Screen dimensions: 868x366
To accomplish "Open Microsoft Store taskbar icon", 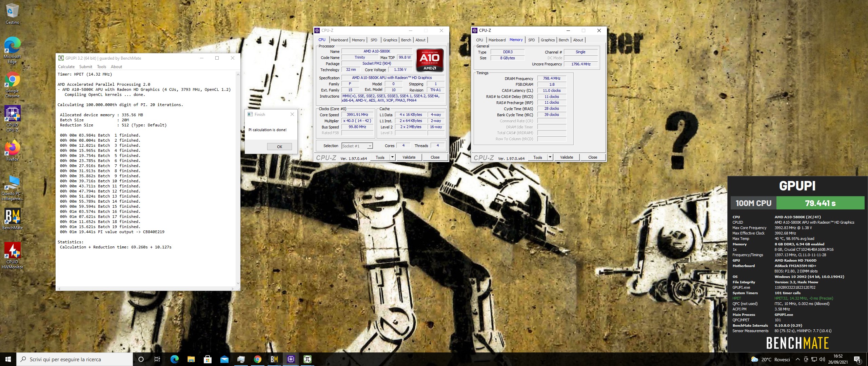I will (x=208, y=359).
